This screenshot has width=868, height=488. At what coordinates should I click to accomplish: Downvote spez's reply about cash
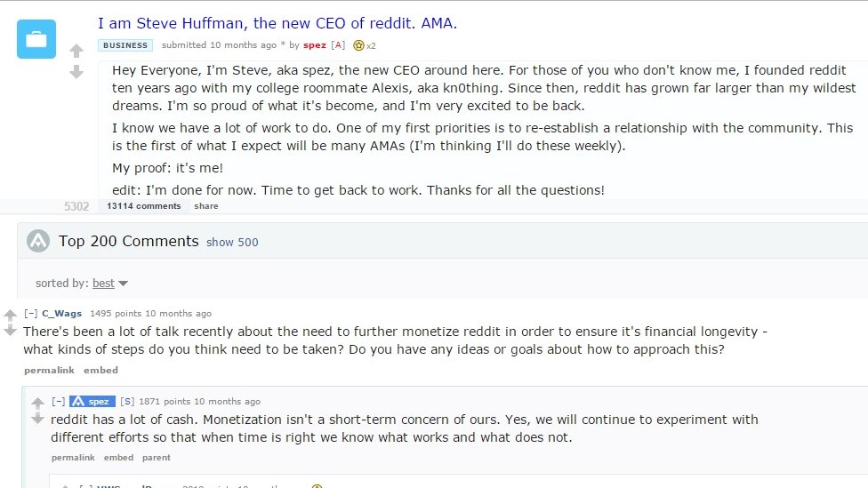click(37, 419)
